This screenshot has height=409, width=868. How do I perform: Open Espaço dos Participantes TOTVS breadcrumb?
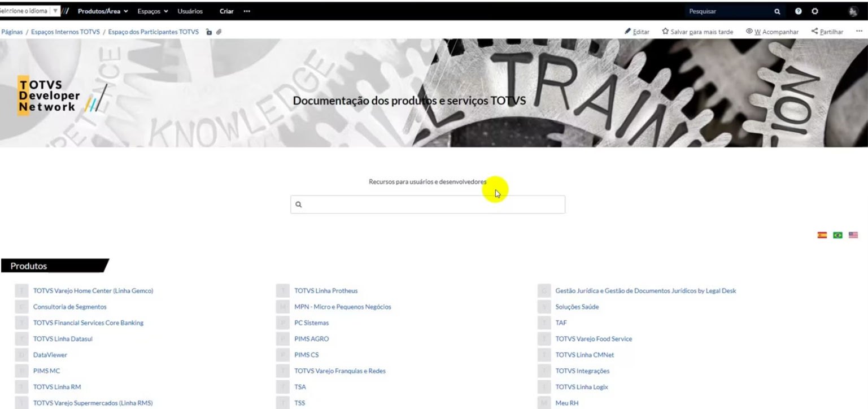click(x=154, y=32)
